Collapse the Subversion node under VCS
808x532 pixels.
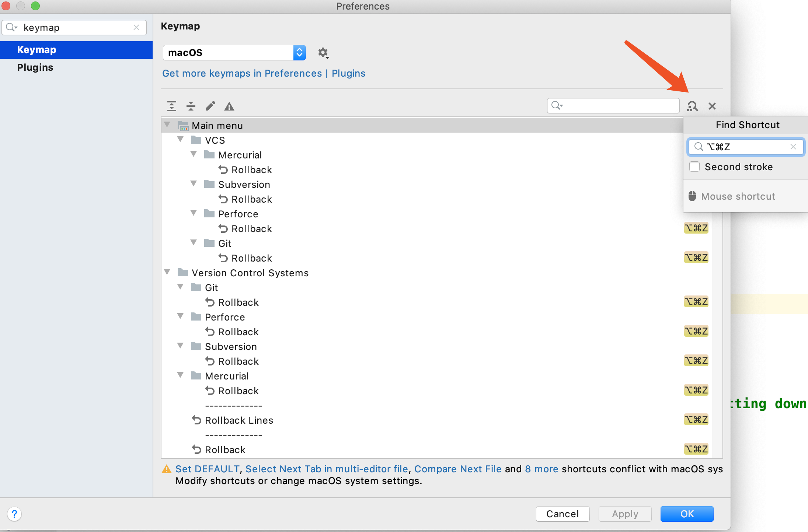click(x=194, y=184)
